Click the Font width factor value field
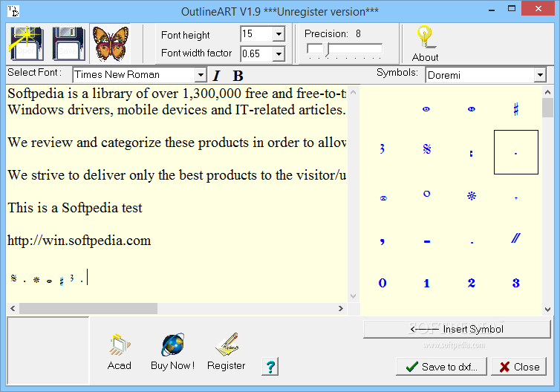 pyautogui.click(x=257, y=54)
